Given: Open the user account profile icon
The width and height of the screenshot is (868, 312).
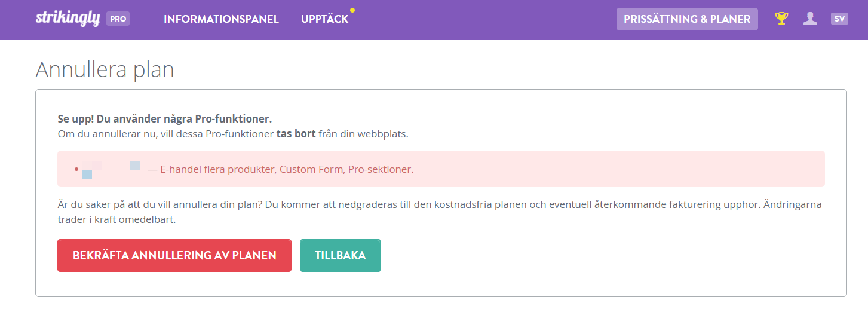Looking at the screenshot, I should coord(810,19).
